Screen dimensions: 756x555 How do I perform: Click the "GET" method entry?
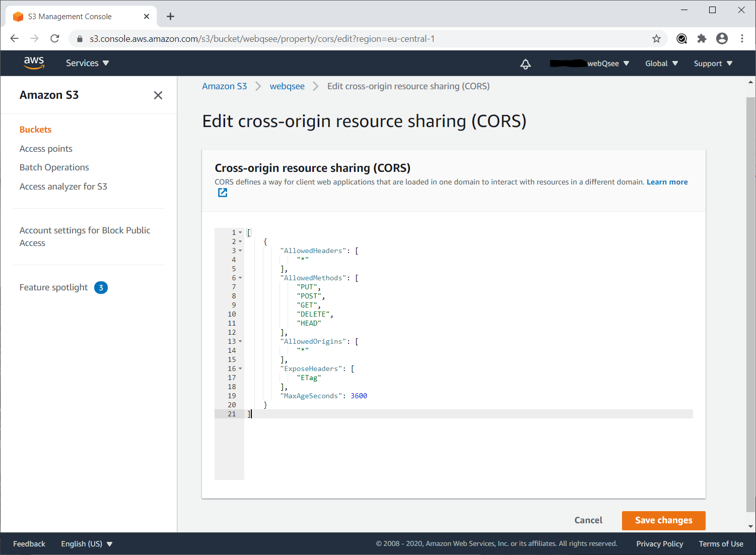pos(307,305)
